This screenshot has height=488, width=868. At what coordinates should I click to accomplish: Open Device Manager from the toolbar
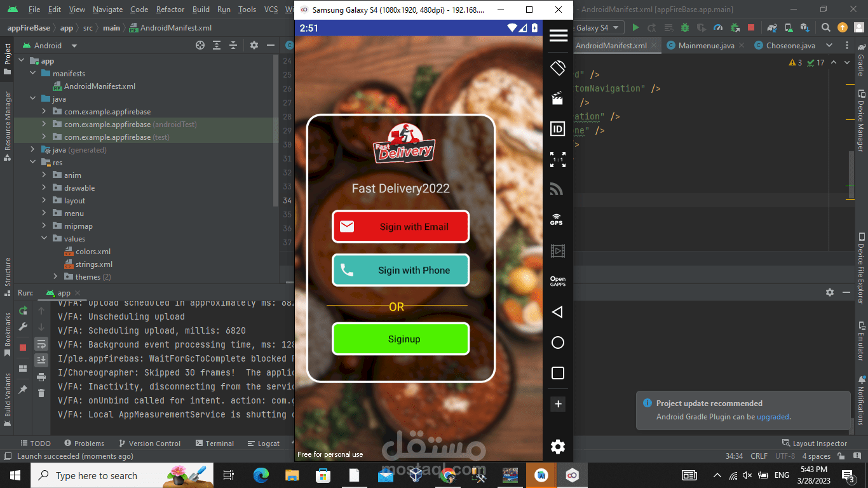click(788, 27)
